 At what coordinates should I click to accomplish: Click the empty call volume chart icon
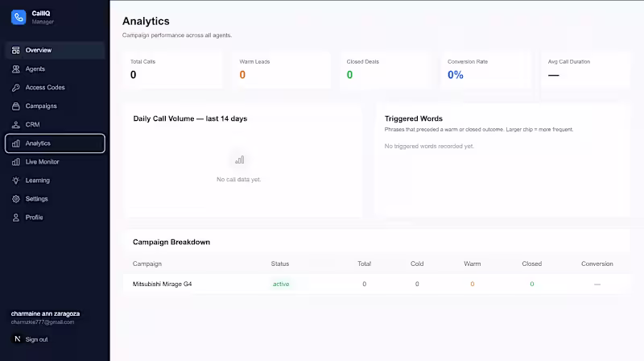pos(239,160)
